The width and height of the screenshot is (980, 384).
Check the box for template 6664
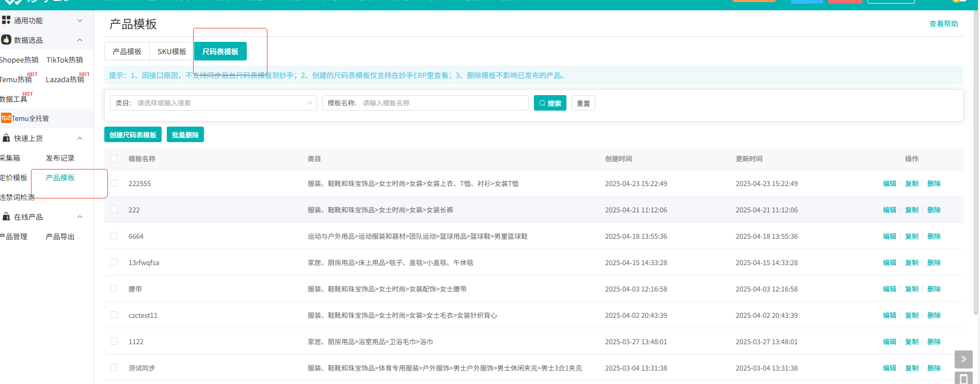(114, 236)
